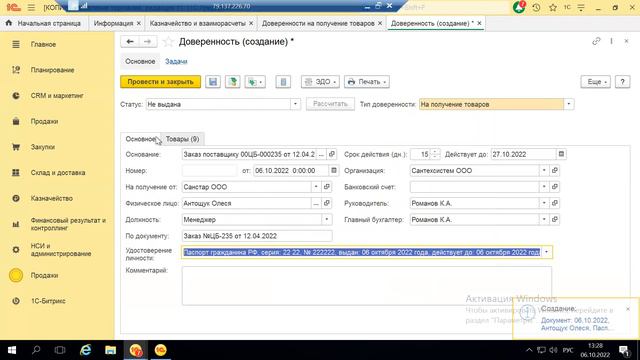Select Физическое лицо via ellipsis button
The height and width of the screenshot is (360, 640).
[x=316, y=203]
